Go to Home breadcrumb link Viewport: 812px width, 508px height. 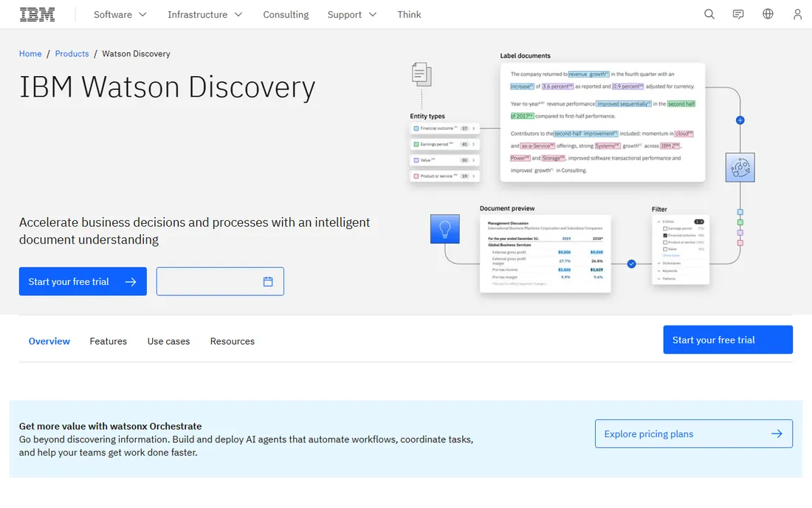click(30, 54)
